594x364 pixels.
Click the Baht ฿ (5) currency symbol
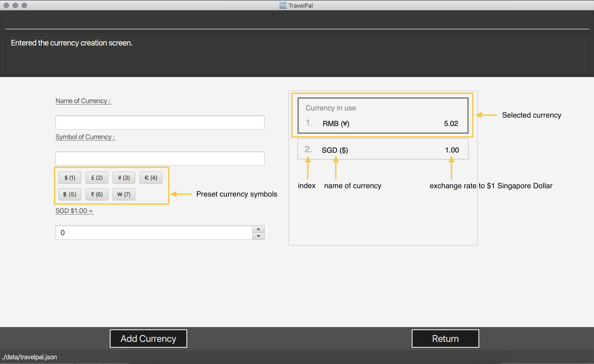pyautogui.click(x=70, y=194)
